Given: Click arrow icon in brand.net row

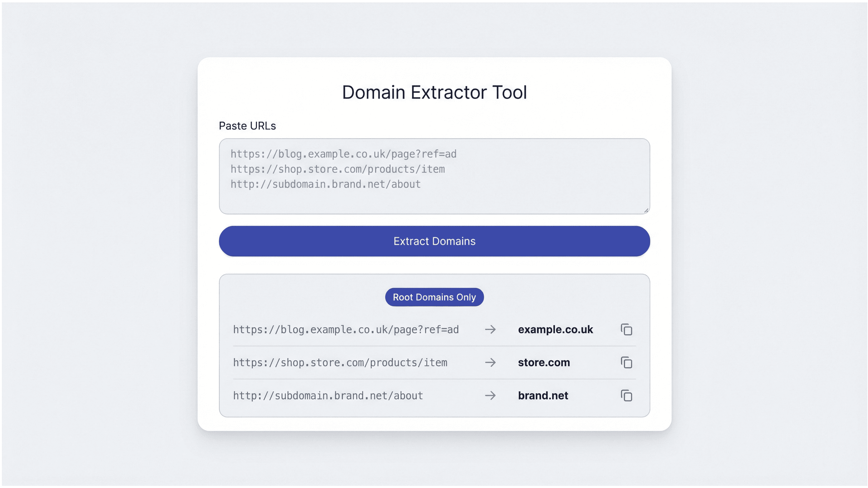Looking at the screenshot, I should [x=490, y=396].
